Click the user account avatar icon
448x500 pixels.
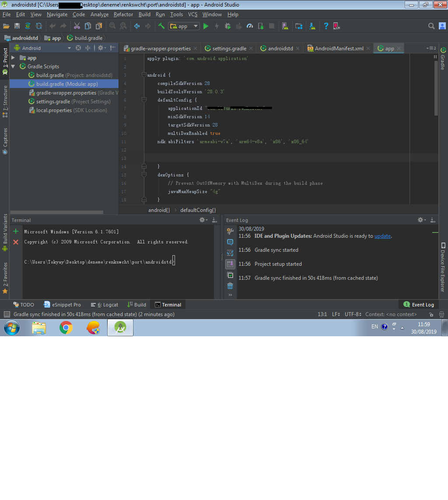point(442,26)
